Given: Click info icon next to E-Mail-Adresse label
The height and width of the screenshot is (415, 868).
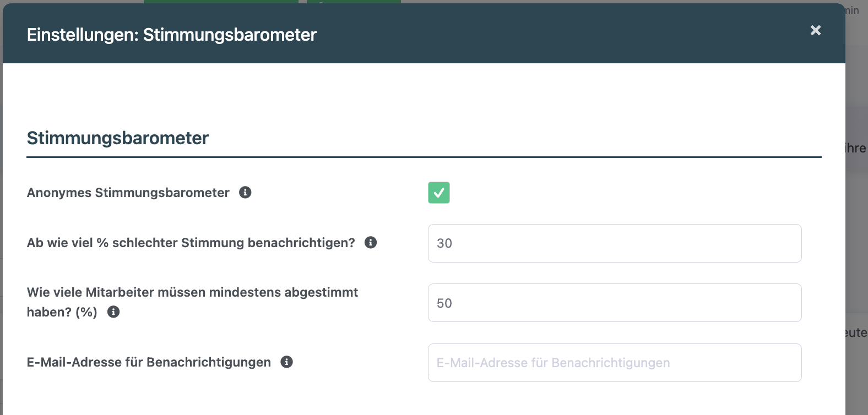Looking at the screenshot, I should [x=286, y=362].
